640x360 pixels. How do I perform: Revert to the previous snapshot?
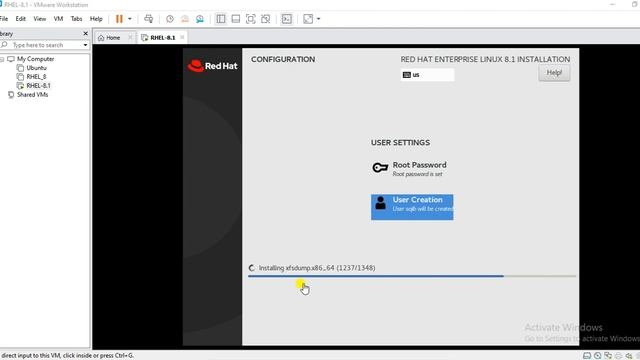point(185,19)
